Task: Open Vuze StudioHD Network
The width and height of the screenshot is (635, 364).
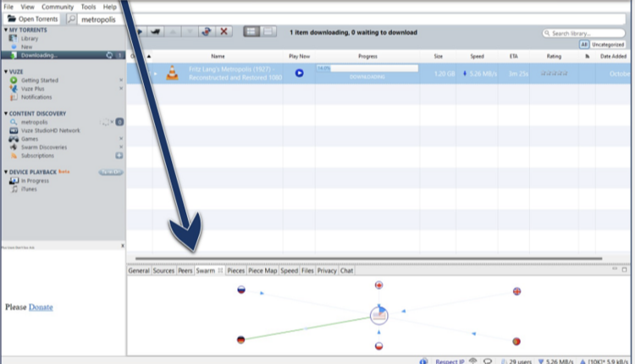Action: click(50, 130)
